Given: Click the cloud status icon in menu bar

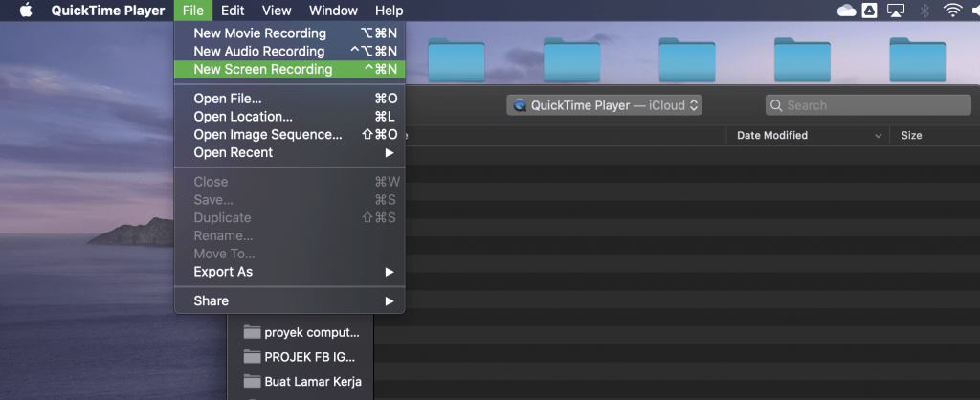Looking at the screenshot, I should click(846, 11).
